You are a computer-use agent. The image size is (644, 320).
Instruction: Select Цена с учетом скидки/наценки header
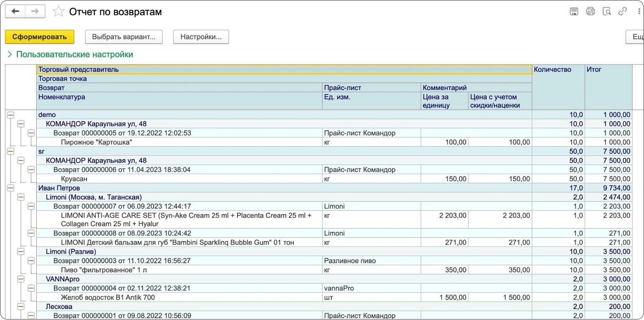click(x=500, y=101)
